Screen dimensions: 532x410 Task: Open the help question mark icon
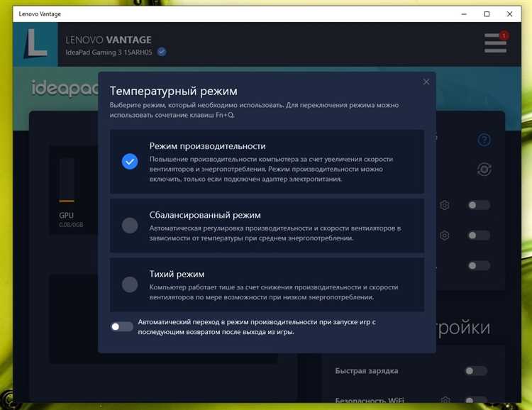484,140
